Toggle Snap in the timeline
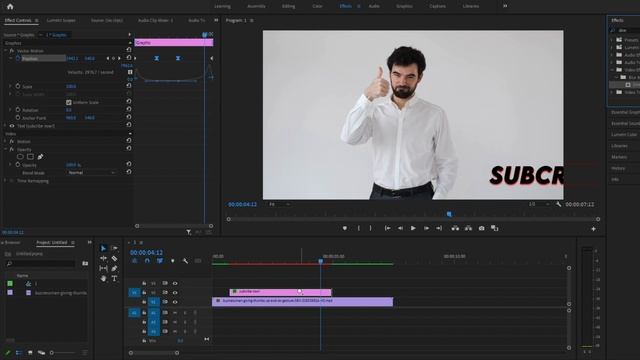 [147, 260]
